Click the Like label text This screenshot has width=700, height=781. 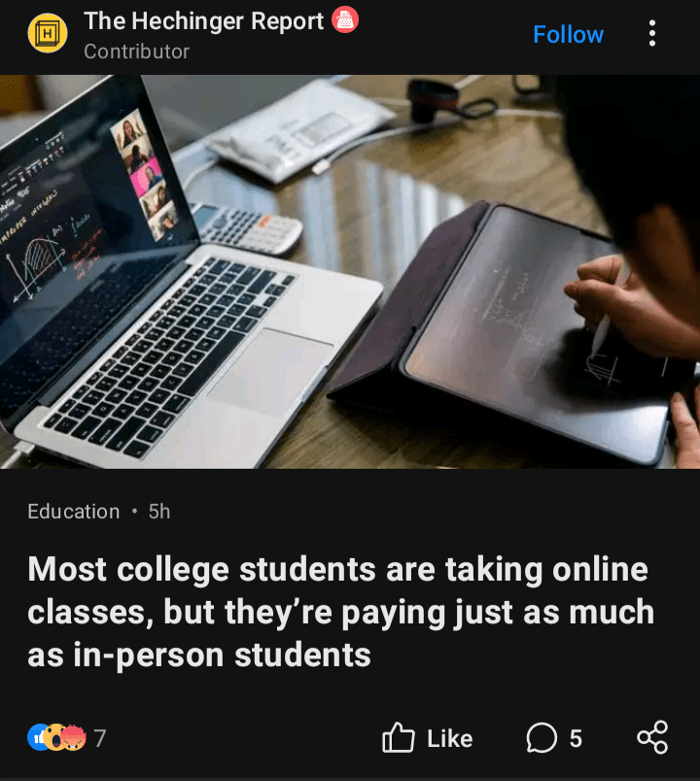[x=449, y=738]
